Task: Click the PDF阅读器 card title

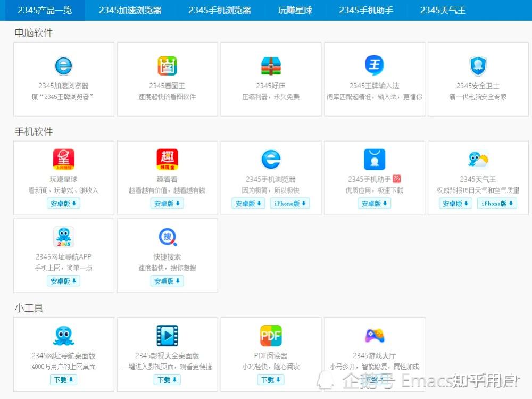Action: click(271, 355)
